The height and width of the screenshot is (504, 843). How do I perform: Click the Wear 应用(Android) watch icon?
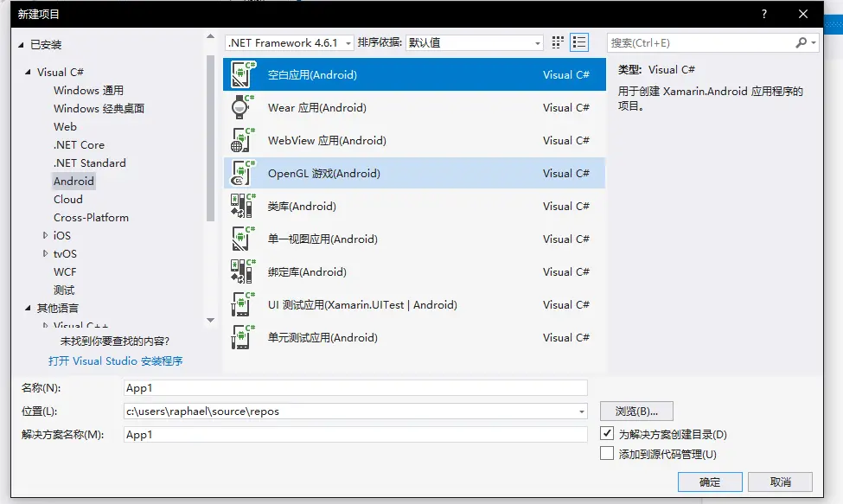click(243, 107)
